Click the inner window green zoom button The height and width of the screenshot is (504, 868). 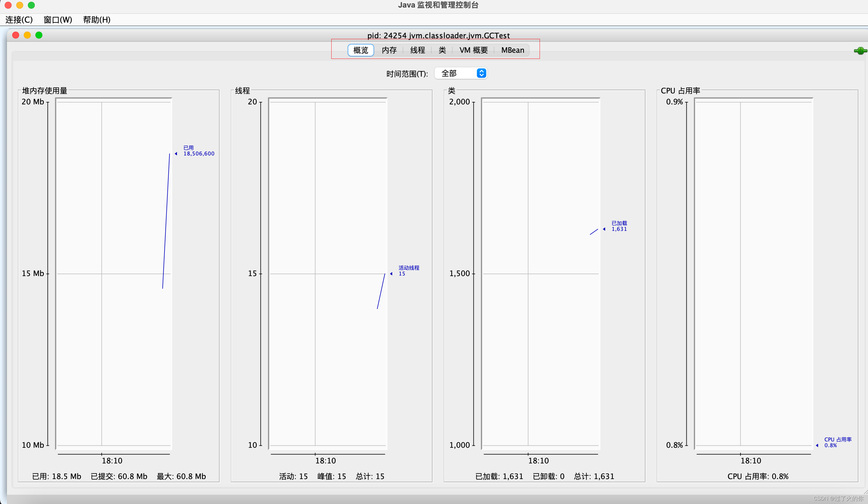click(x=39, y=35)
